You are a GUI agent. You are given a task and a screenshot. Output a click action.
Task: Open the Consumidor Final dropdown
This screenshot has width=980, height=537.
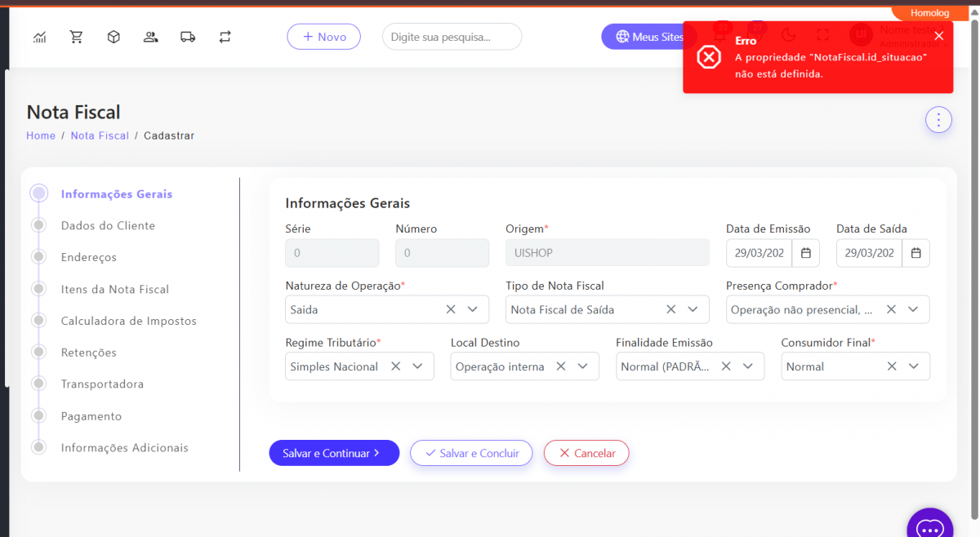913,366
